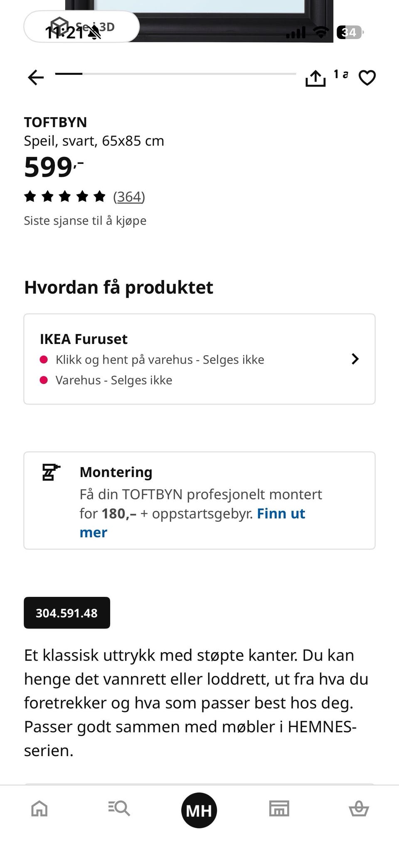The height and width of the screenshot is (868, 399).
Task: Tap the Montering drill icon
Action: click(51, 472)
